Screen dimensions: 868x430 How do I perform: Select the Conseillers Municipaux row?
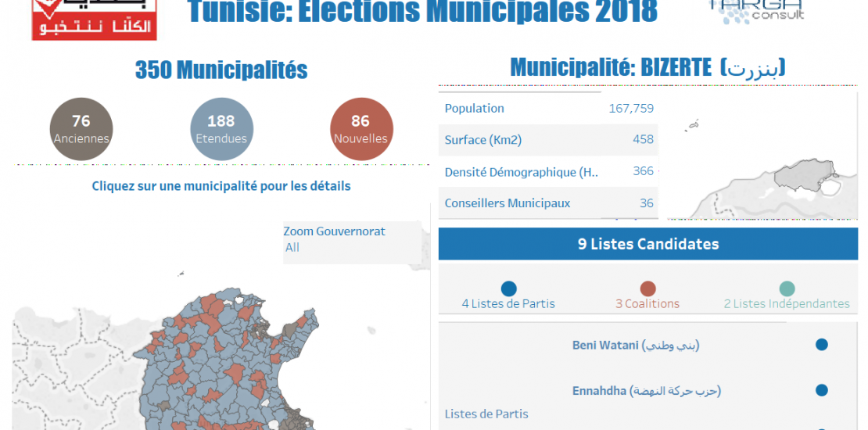548,203
